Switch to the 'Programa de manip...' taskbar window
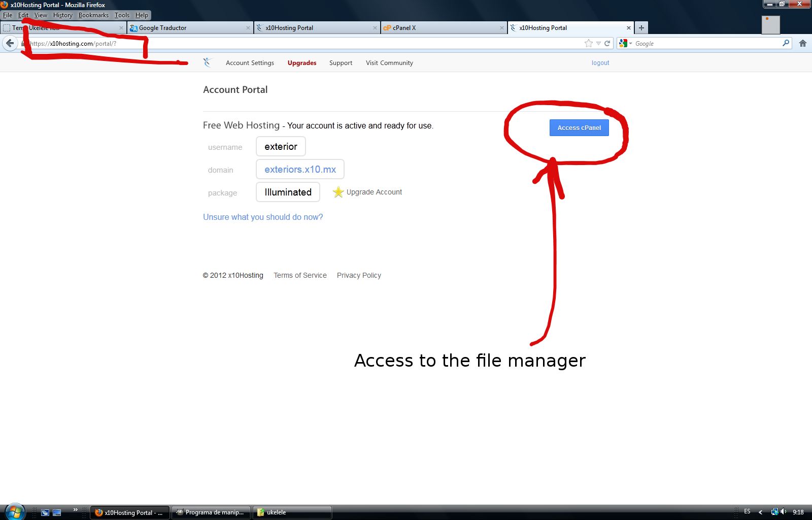The height and width of the screenshot is (520, 812). 211,512
